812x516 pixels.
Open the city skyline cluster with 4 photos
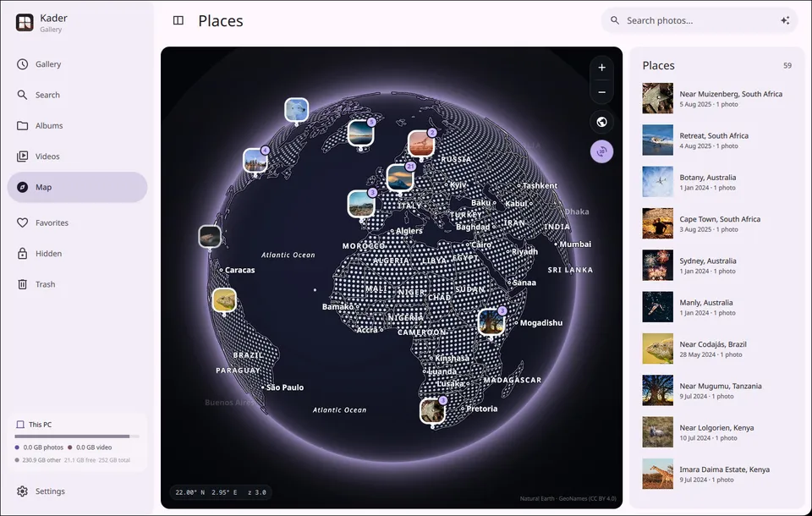click(x=255, y=160)
